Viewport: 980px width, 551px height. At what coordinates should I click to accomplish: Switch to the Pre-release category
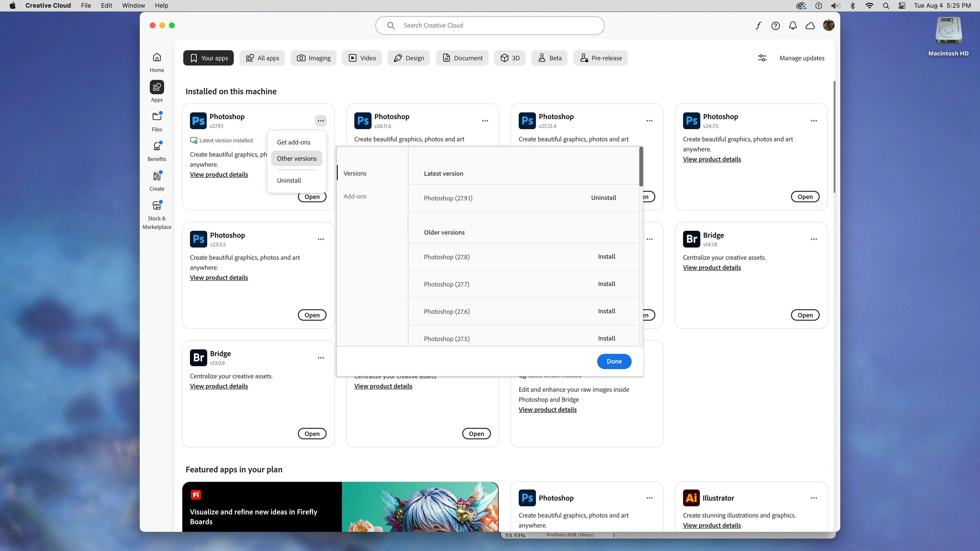(x=601, y=58)
